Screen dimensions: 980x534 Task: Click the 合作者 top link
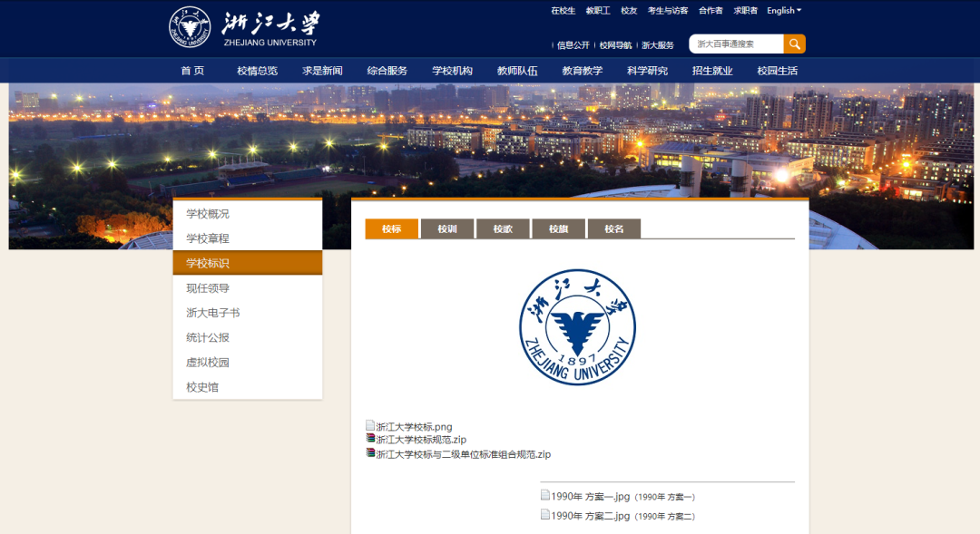point(710,11)
